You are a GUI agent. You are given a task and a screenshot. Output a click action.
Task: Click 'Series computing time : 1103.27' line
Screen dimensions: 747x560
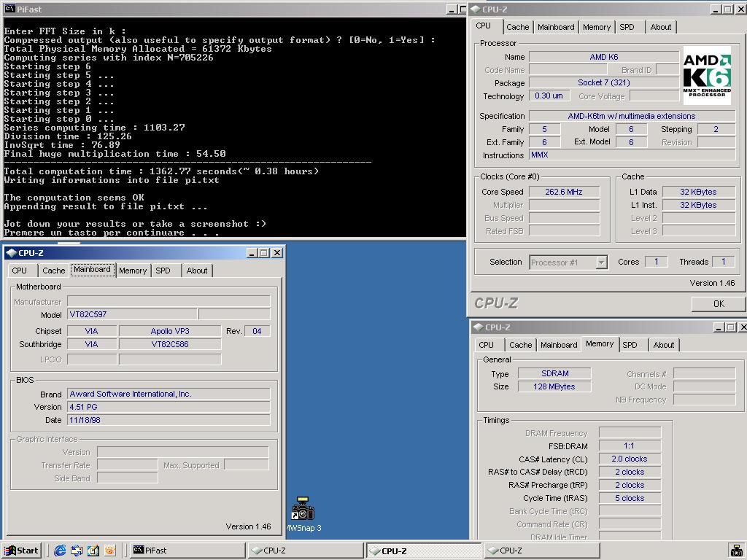pos(94,128)
